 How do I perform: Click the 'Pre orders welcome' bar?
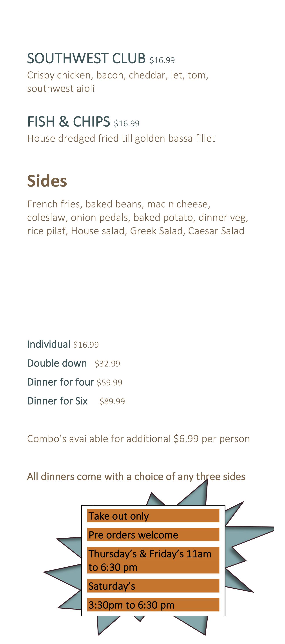(x=153, y=535)
